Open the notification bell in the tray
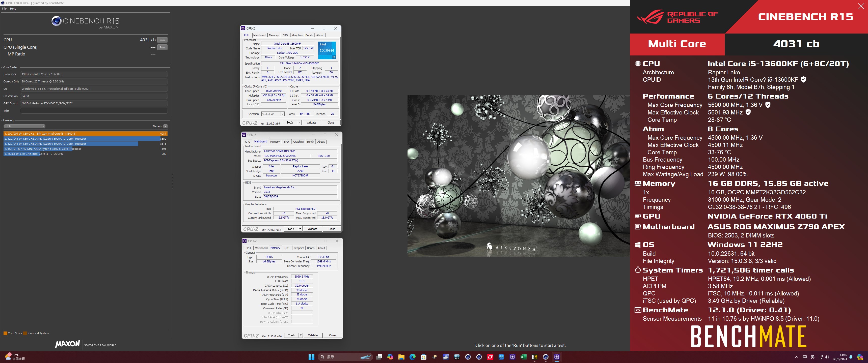Viewport: 868px width, 363px height. tap(851, 357)
